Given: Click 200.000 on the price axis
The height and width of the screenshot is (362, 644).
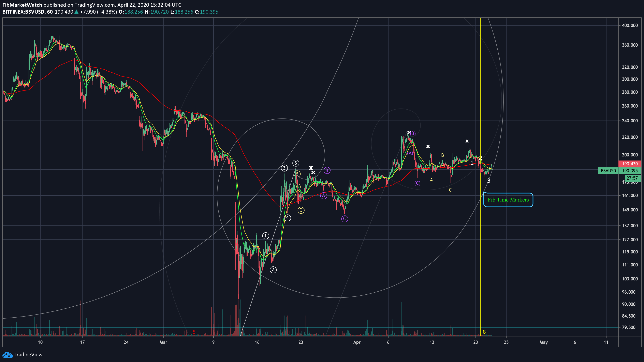Looking at the screenshot, I should 630,155.
